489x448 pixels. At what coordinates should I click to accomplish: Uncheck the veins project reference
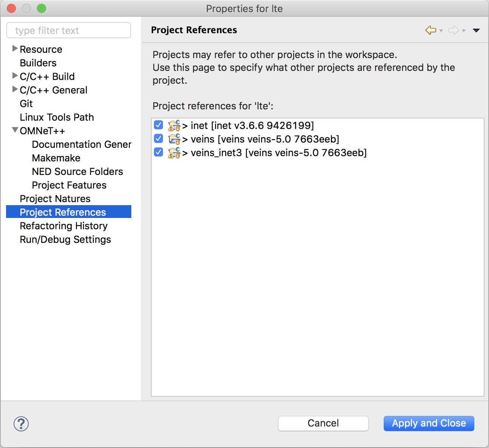158,139
